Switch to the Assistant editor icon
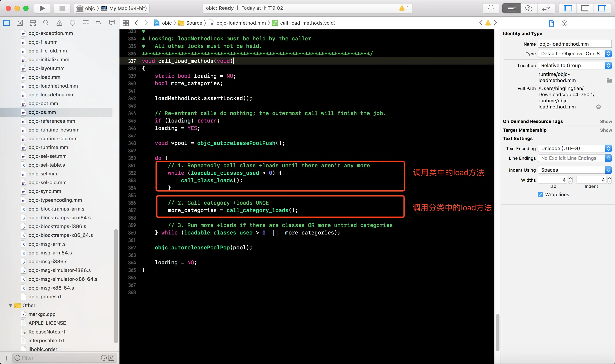The image size is (615, 364). tap(529, 8)
